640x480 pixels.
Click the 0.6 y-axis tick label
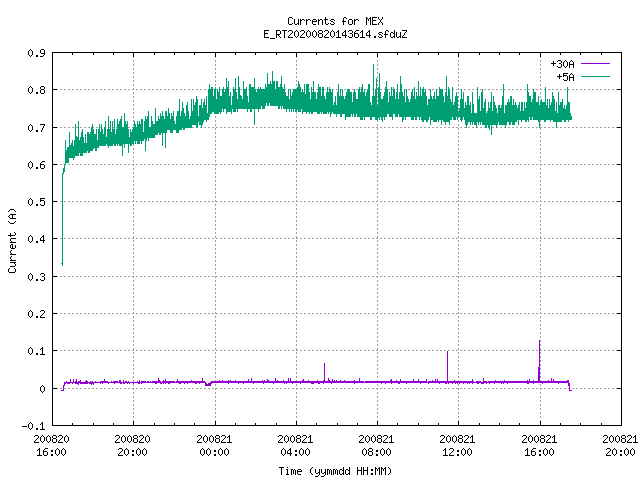(x=36, y=165)
